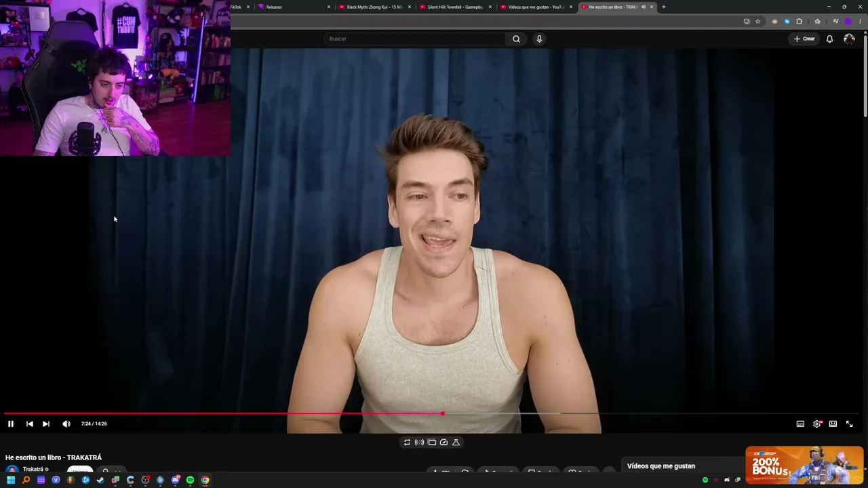Open the Windows Start menu
Screen dimensions: 868x488
point(11,480)
